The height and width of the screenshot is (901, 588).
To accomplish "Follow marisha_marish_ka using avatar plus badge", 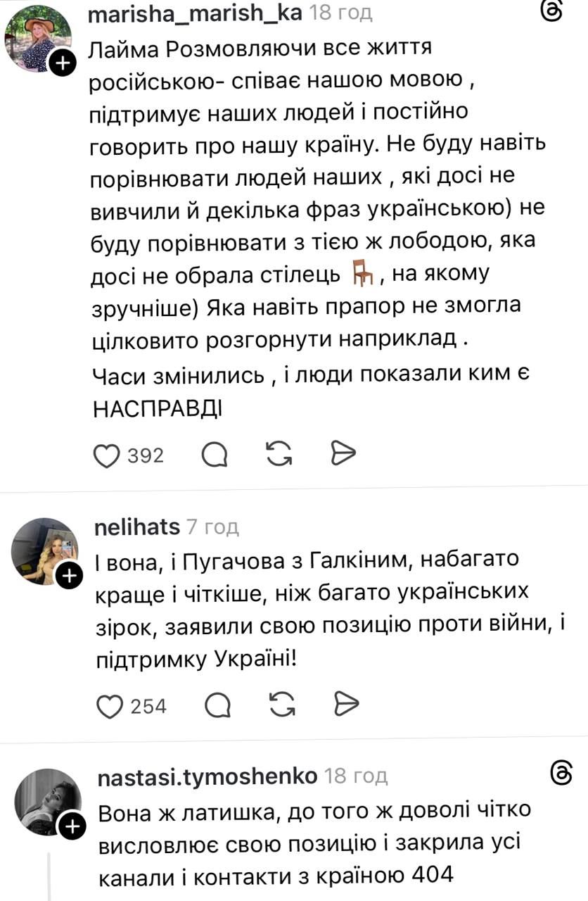I will (x=61, y=64).
